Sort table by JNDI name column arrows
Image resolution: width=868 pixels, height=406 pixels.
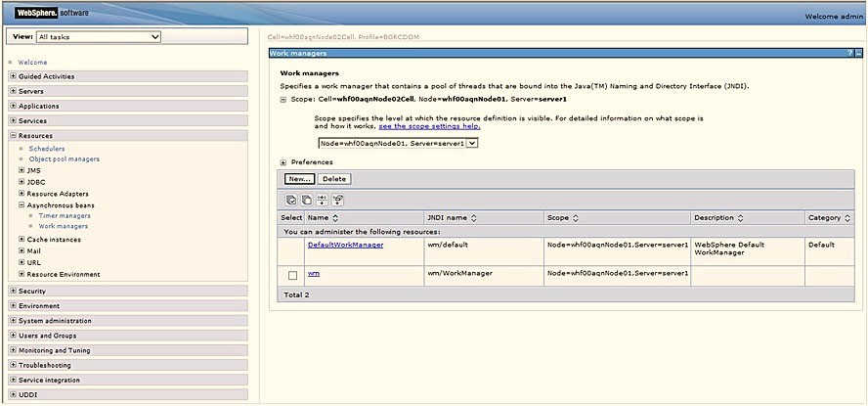point(473,218)
